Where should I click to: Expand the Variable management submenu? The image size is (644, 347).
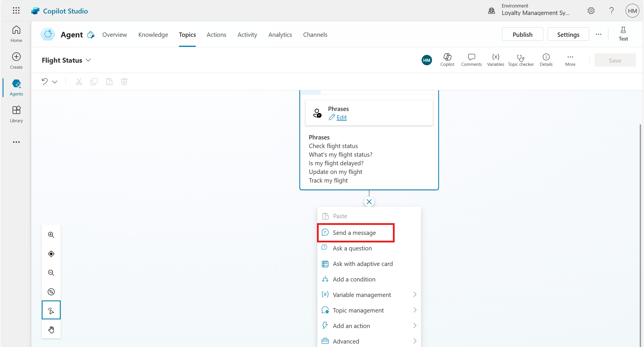(415, 295)
